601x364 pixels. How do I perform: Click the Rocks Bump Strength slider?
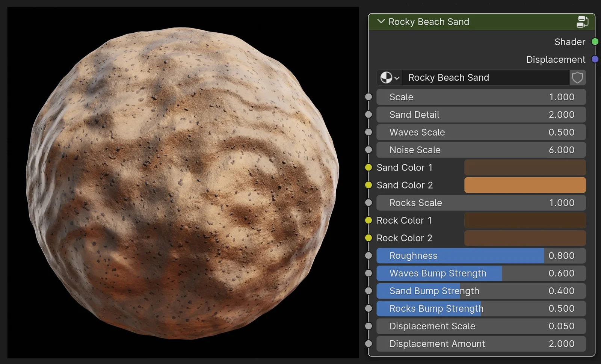tap(481, 309)
